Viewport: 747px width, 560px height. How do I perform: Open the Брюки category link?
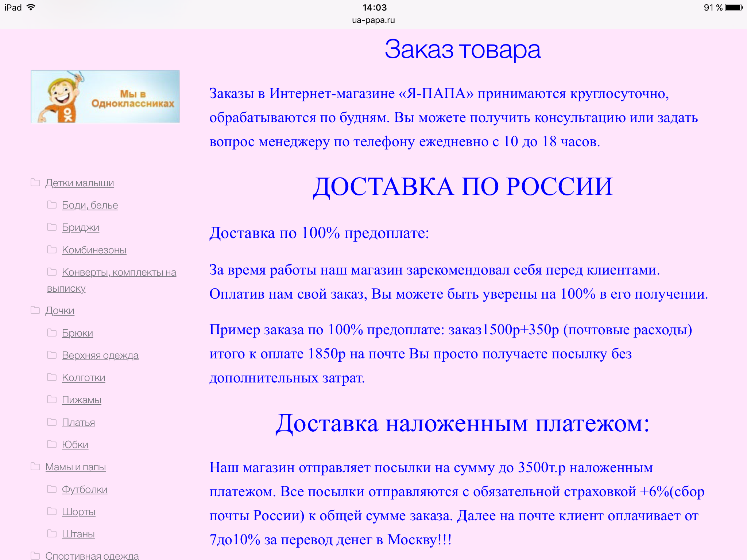[x=77, y=333]
